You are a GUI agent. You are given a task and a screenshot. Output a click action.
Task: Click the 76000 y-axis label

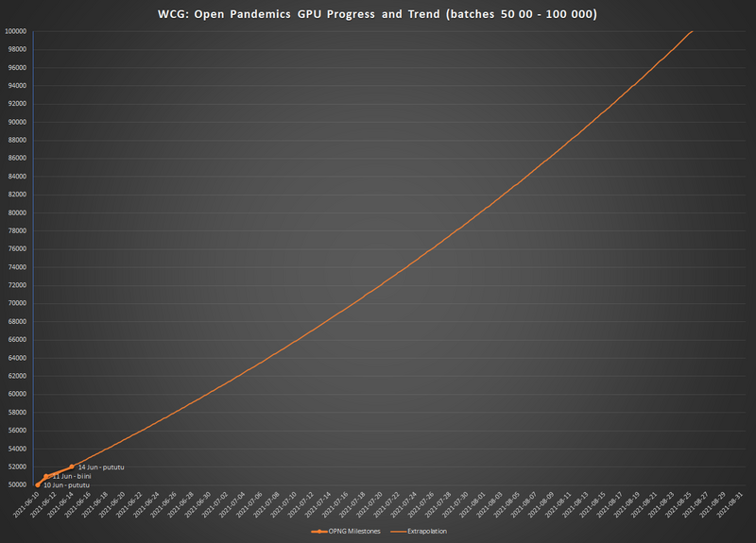coord(17,249)
